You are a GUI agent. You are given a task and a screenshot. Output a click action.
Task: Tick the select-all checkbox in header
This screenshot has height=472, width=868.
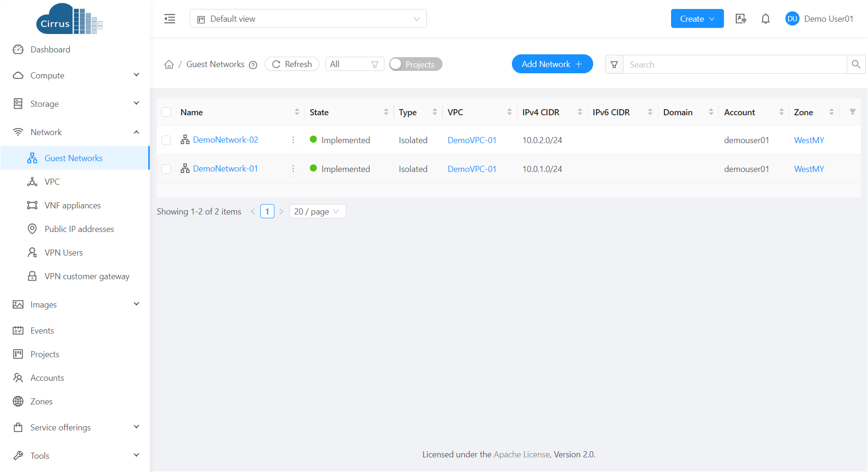point(166,112)
